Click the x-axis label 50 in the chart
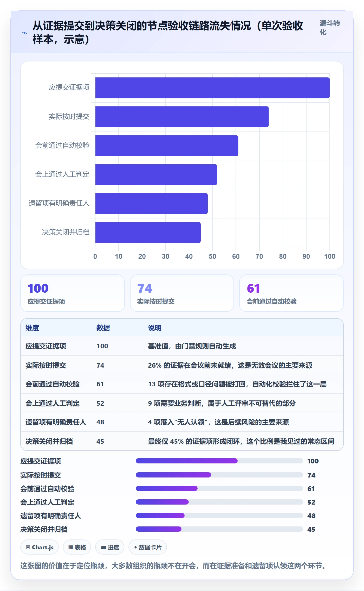Viewport: 364px width, 591px height. [x=212, y=256]
